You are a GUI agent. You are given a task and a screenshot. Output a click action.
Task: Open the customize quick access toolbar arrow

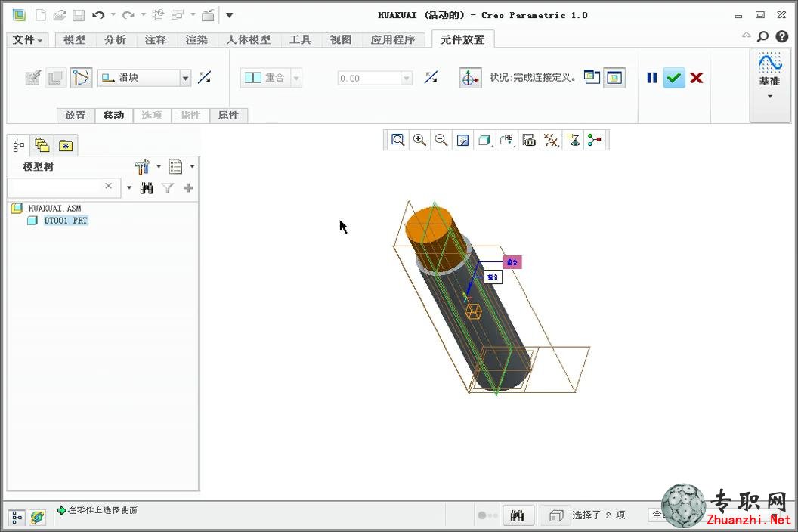click(x=230, y=15)
